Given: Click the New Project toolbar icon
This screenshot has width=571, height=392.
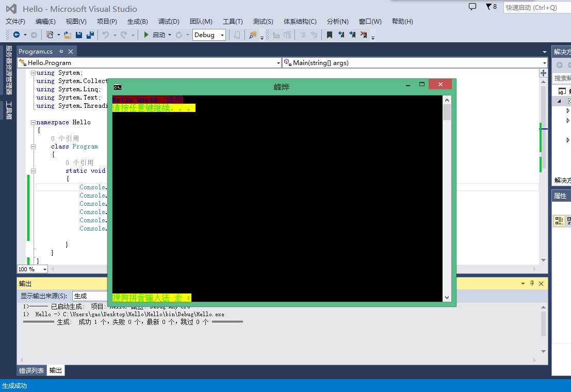Looking at the screenshot, I should [50, 35].
